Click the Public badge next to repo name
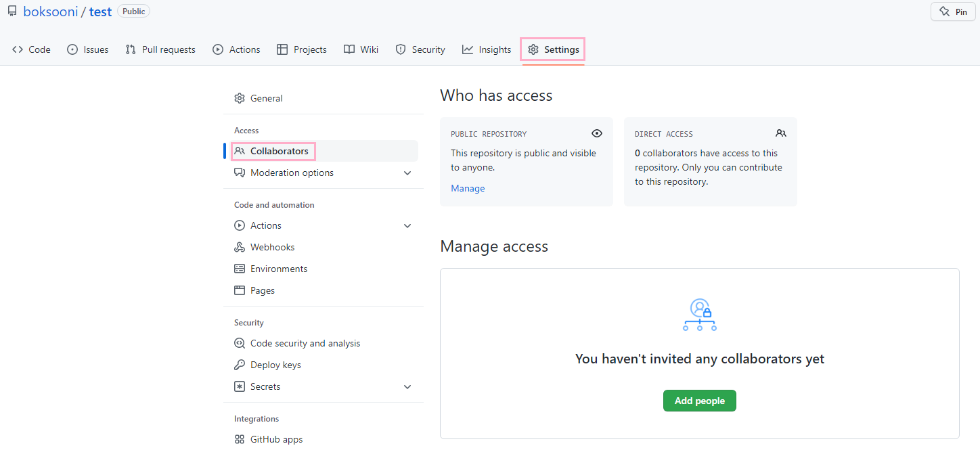The height and width of the screenshot is (450, 980). (134, 12)
